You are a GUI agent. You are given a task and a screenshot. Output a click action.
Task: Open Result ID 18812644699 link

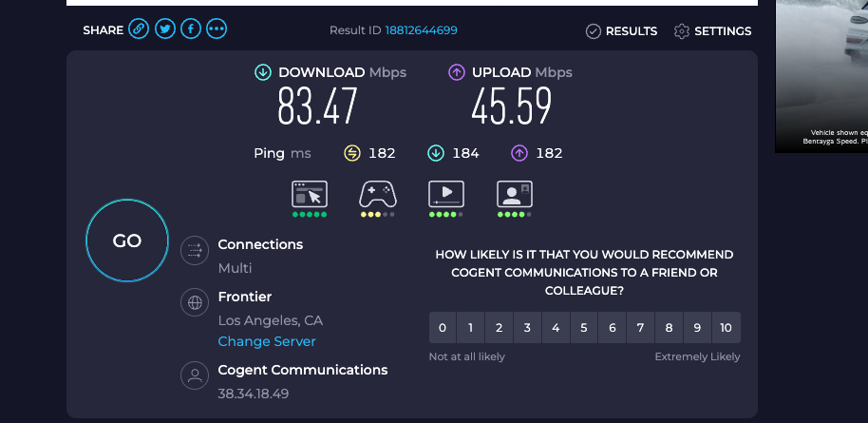click(421, 30)
